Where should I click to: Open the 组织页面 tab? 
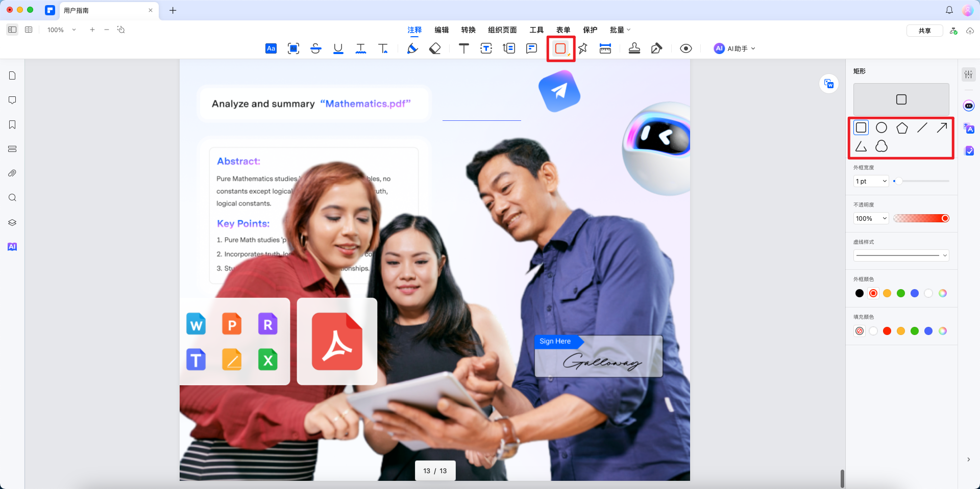pyautogui.click(x=502, y=30)
